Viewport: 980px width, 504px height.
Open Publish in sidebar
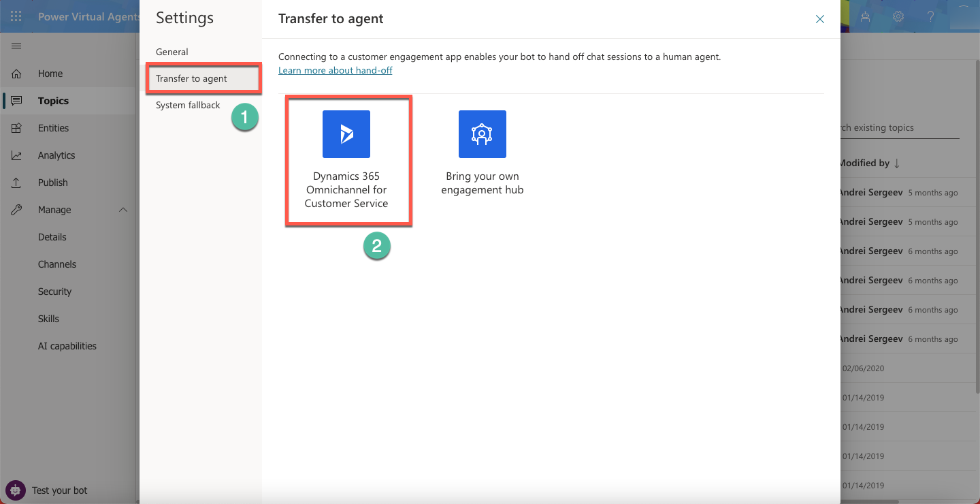[x=53, y=183]
